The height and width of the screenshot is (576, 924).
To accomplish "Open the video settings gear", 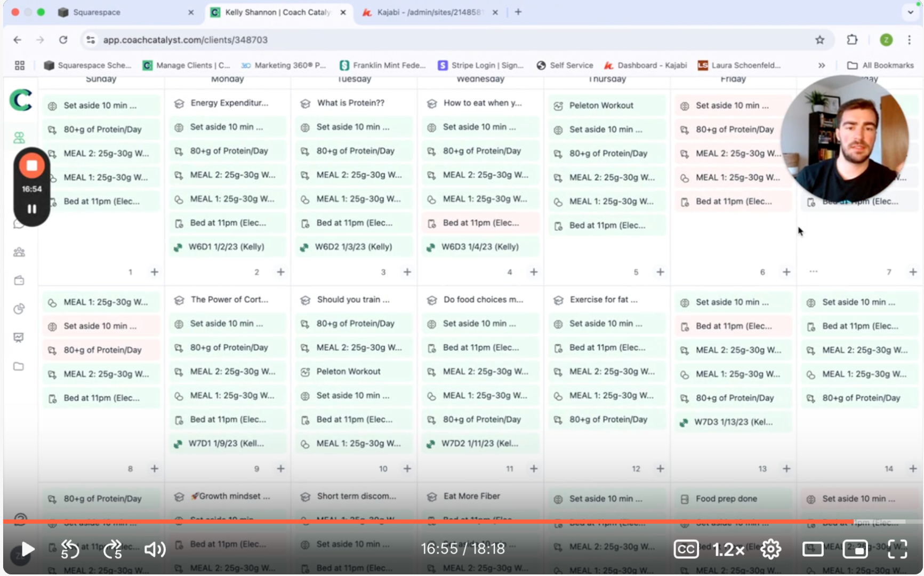I will pyautogui.click(x=771, y=549).
